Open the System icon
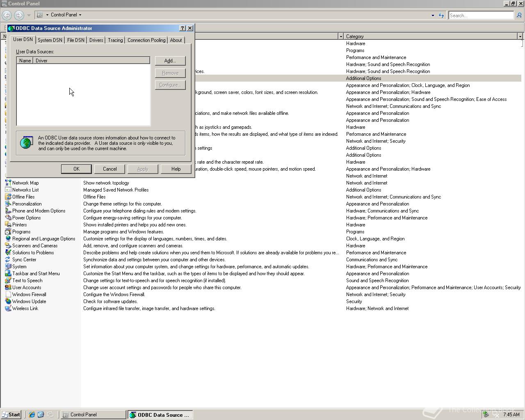This screenshot has width=525, height=420. [8, 267]
